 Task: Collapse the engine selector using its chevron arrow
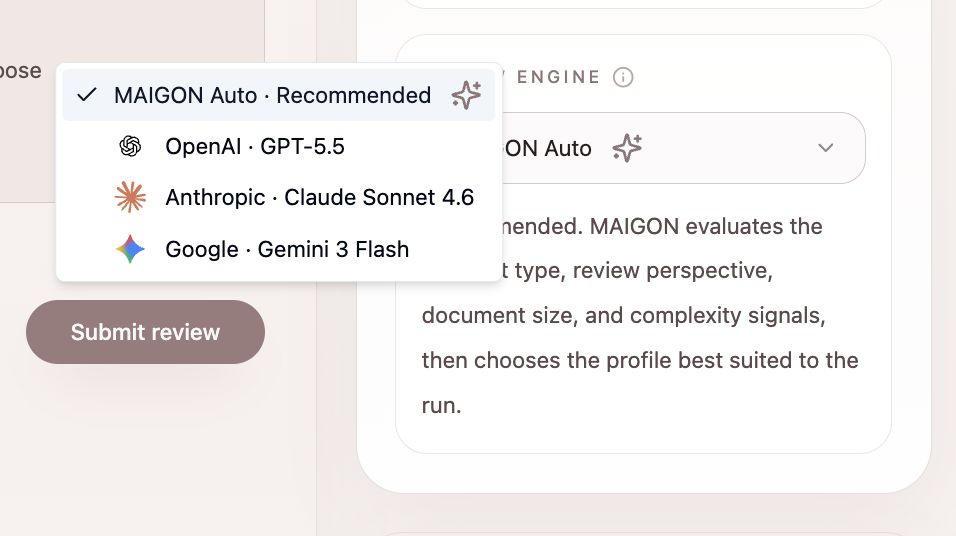(x=826, y=148)
